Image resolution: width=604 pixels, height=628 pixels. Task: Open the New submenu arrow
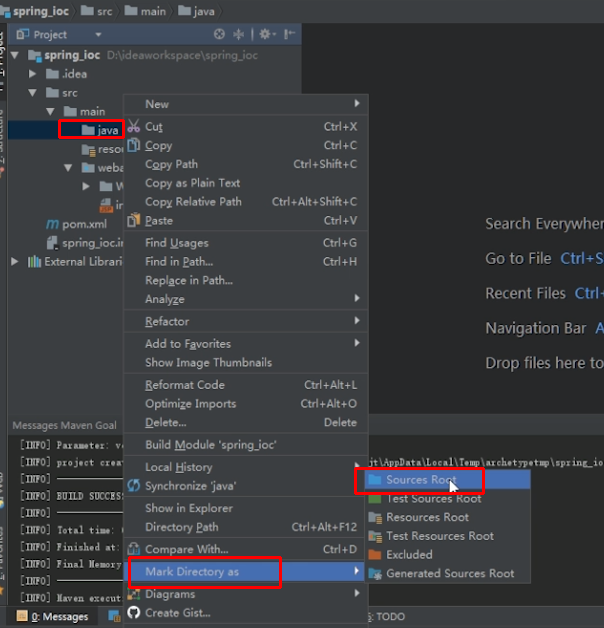pos(356,103)
